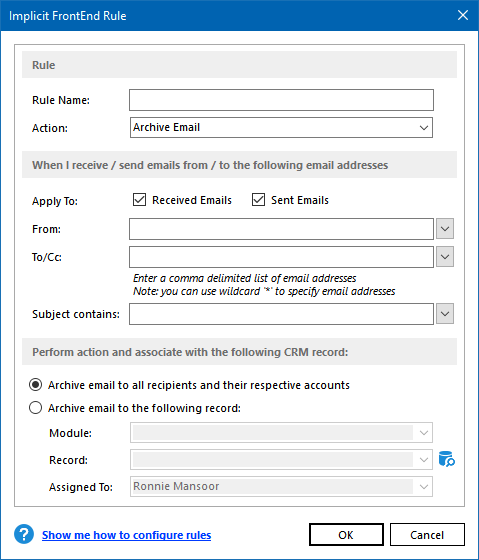Open the Subject contains dropdown arrow
This screenshot has height=560, width=479.
[445, 314]
